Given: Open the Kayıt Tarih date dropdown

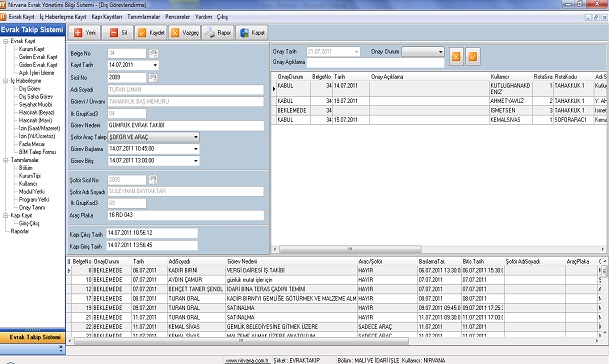Looking at the screenshot, I should pyautogui.click(x=155, y=65).
